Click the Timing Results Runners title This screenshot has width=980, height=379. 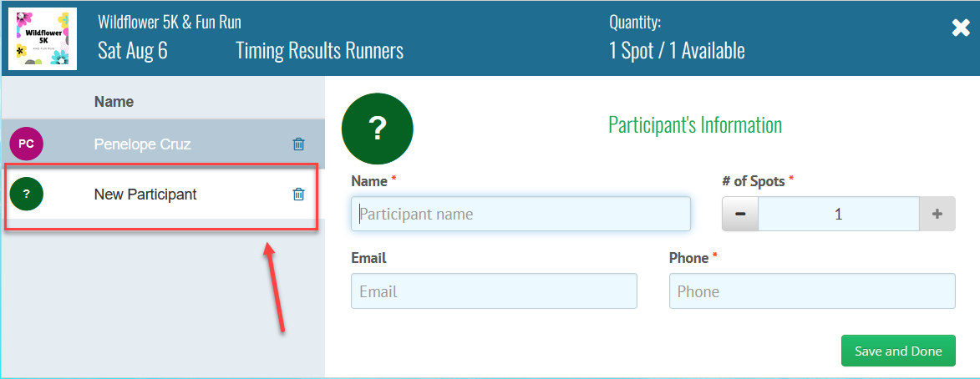click(x=319, y=50)
